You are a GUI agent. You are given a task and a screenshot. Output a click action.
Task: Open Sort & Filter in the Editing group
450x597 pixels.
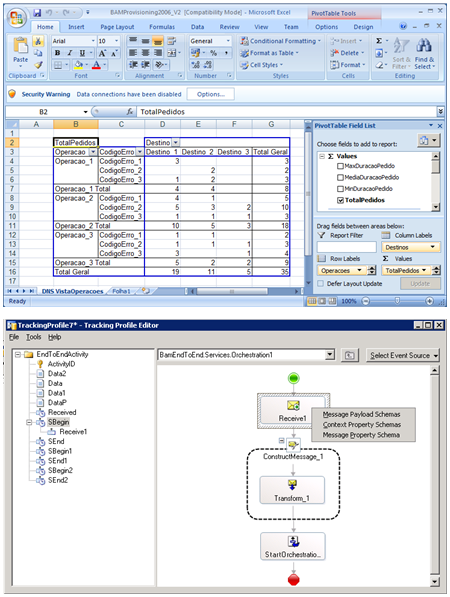click(401, 53)
